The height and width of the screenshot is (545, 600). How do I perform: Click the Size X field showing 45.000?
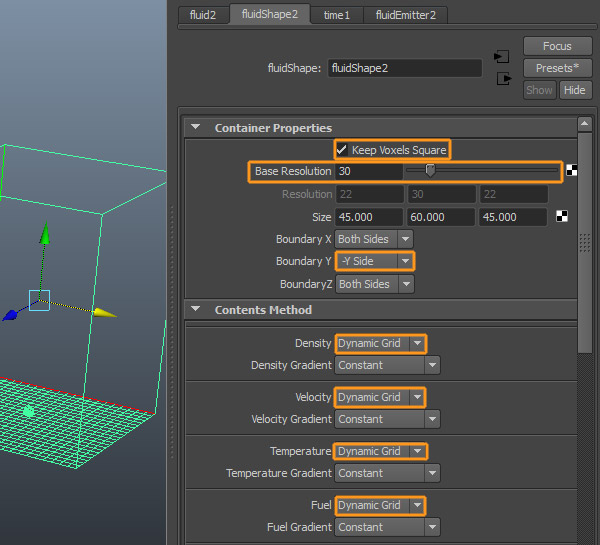[x=369, y=217]
